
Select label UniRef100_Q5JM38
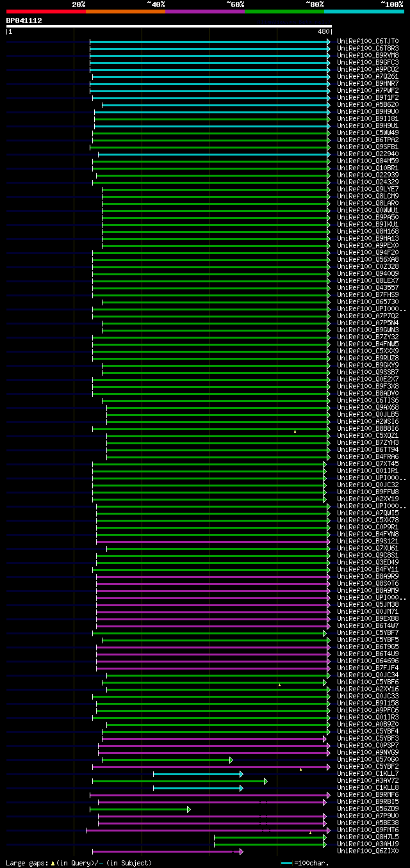click(x=368, y=604)
